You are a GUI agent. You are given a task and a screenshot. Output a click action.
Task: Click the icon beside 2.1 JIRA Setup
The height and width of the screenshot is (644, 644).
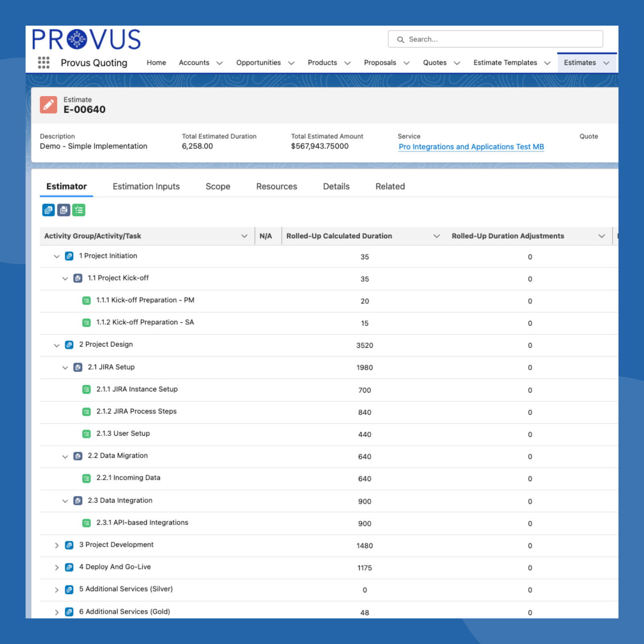[78, 367]
